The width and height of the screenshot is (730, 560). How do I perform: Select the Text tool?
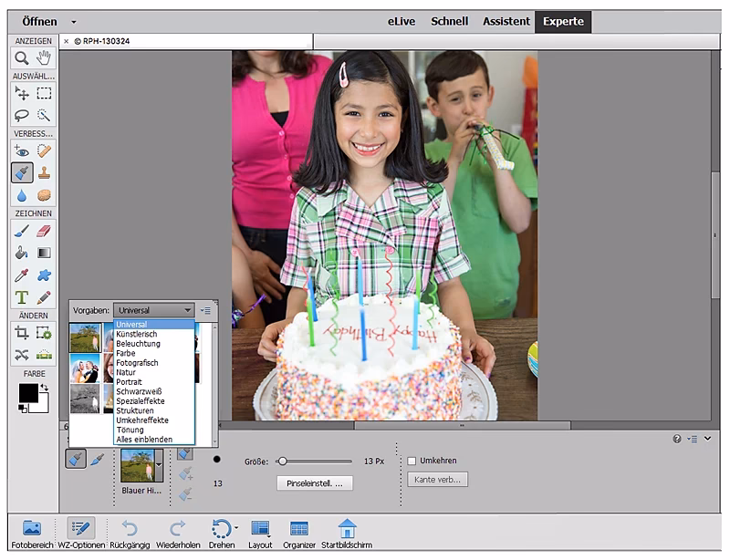tap(22, 297)
